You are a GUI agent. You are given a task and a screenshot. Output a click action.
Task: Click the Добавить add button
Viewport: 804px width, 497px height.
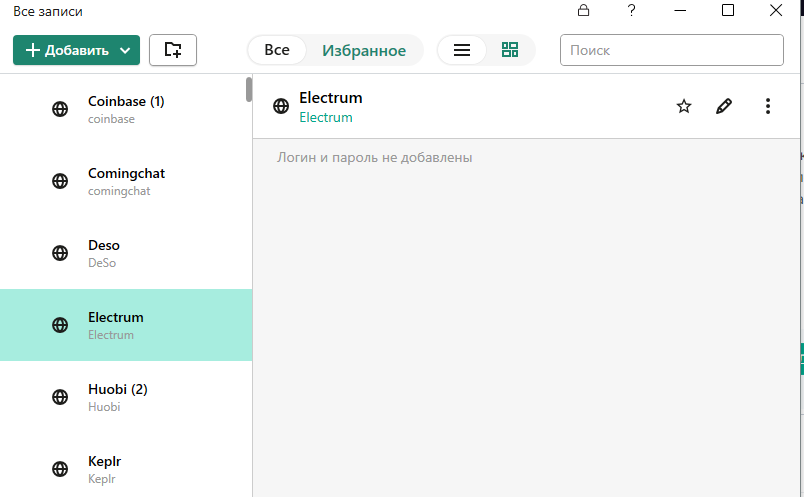[76, 50]
